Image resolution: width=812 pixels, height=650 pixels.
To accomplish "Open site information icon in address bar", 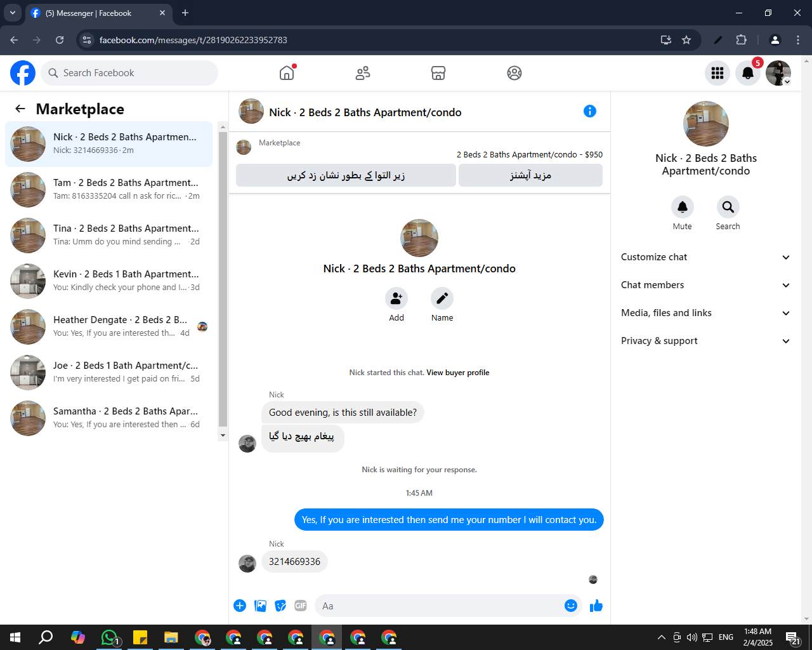I will 88,40.
